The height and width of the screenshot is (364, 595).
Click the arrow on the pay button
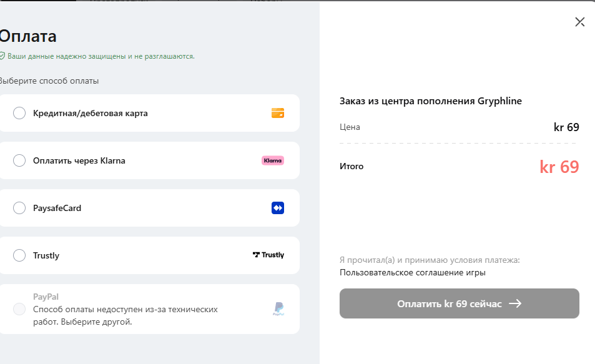pyautogui.click(x=515, y=304)
